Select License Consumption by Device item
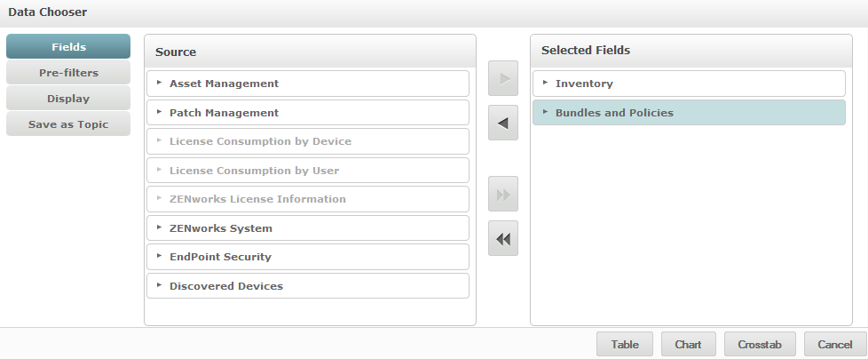The image size is (868, 359). coord(260,141)
